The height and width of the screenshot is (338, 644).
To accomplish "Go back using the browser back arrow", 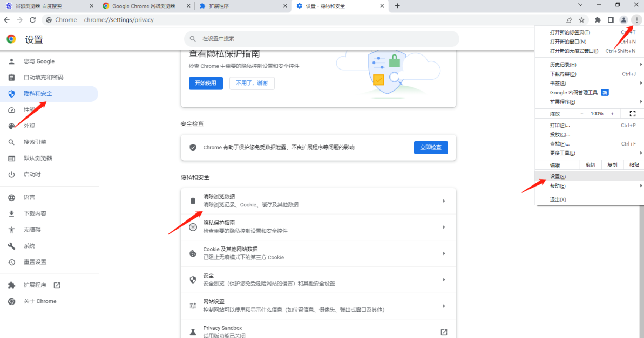I will pyautogui.click(x=7, y=20).
